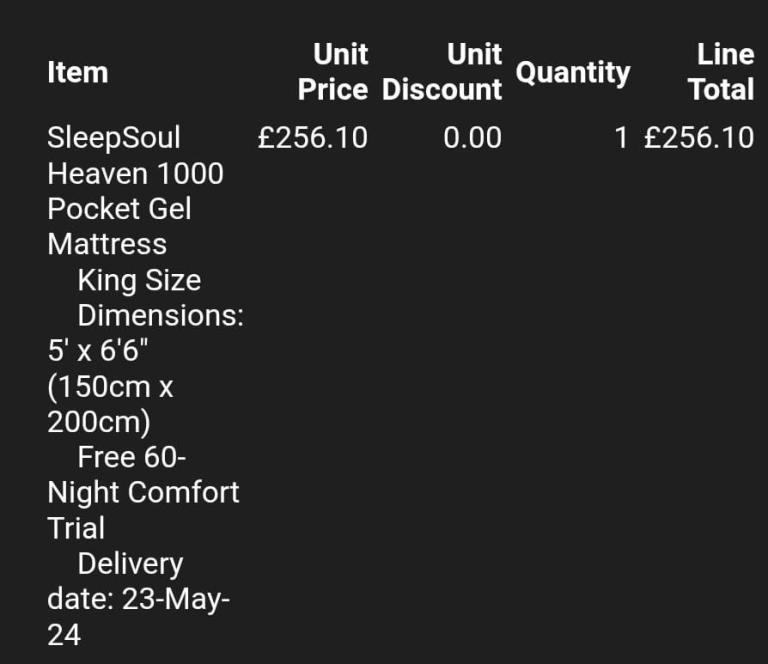Click the SleepSoul brand name text
The width and height of the screenshot is (768, 664).
click(x=114, y=138)
